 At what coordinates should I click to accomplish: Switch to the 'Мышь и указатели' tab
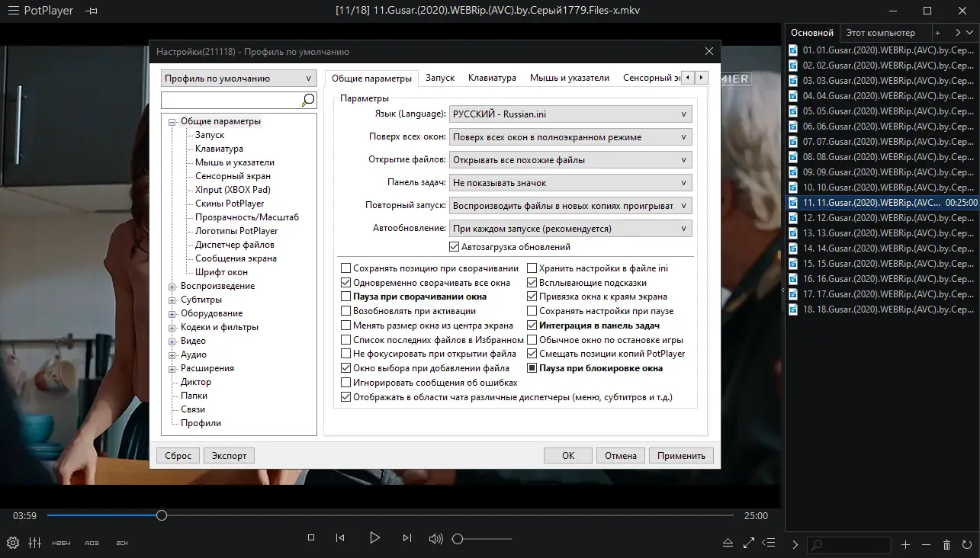pos(570,78)
